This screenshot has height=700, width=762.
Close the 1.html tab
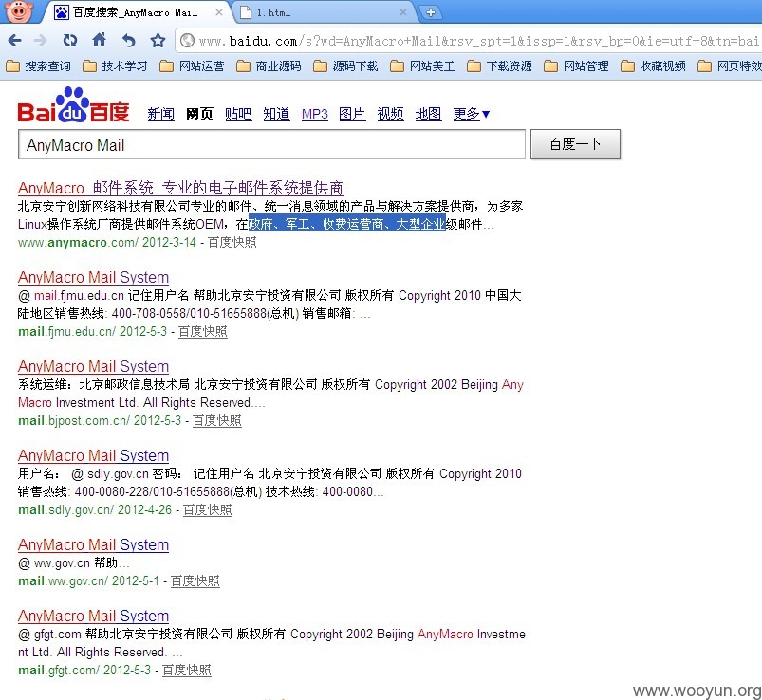tap(403, 12)
